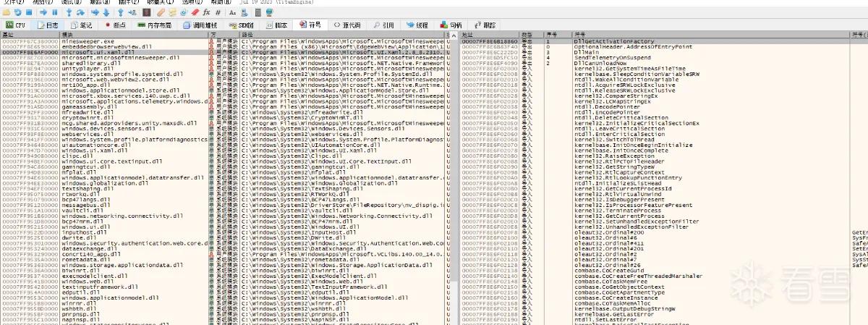Sort symbols by 类型 column header

point(531,35)
